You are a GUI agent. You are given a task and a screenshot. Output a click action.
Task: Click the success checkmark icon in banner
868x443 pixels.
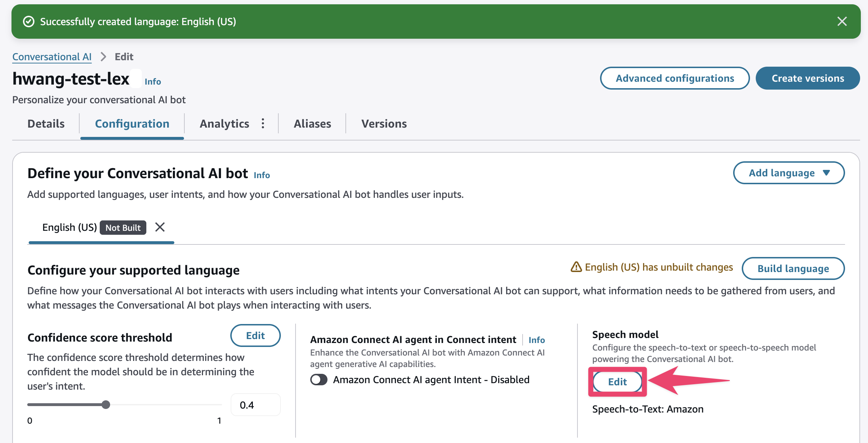pos(29,22)
